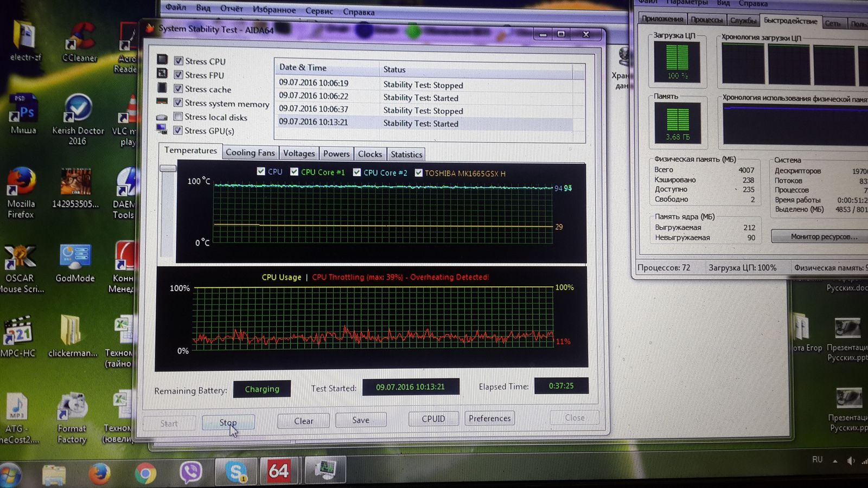Open the AIDA64 icon in the taskbar
Viewport: 868px width, 488px height.
click(x=278, y=470)
